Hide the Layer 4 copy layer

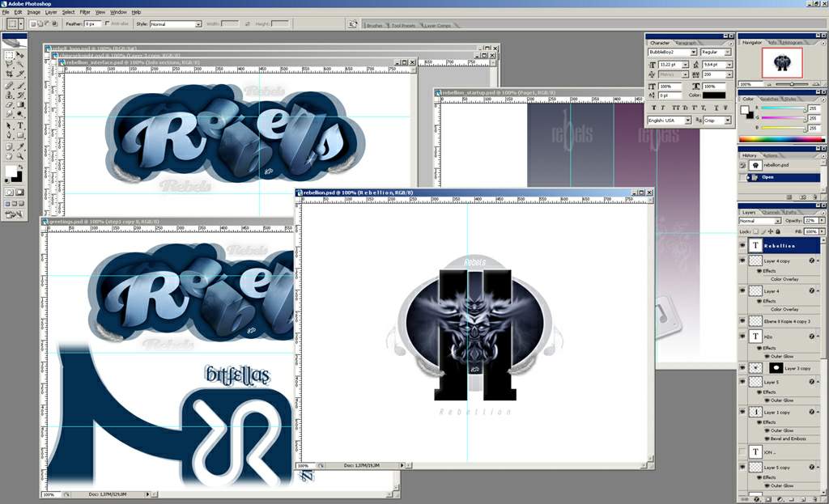[742, 260]
